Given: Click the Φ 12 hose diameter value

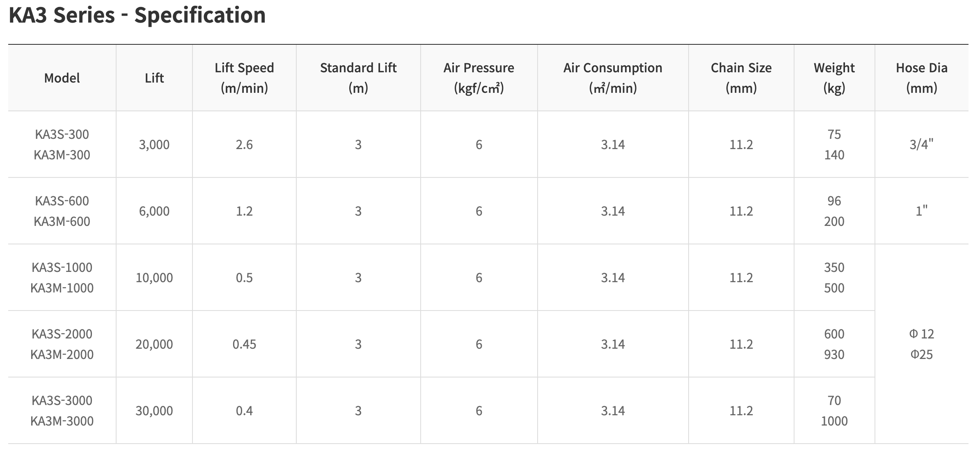Looking at the screenshot, I should tap(921, 334).
